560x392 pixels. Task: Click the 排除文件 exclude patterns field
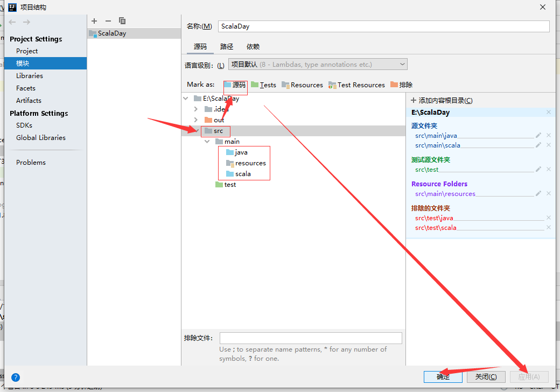[x=311, y=338]
